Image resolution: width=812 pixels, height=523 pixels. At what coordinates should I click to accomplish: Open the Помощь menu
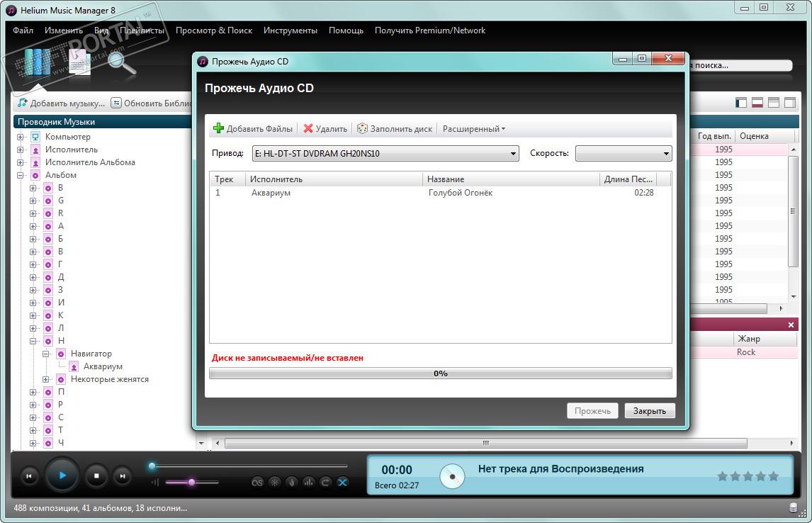[346, 30]
